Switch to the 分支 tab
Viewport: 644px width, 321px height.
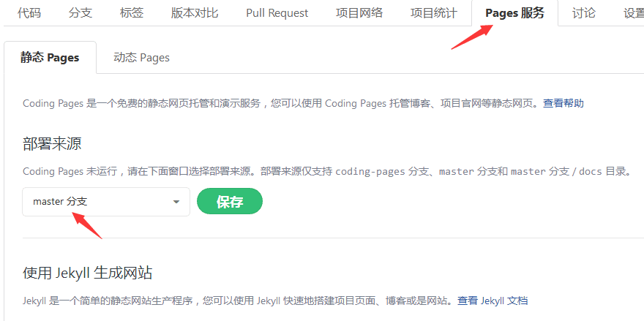click(x=80, y=13)
